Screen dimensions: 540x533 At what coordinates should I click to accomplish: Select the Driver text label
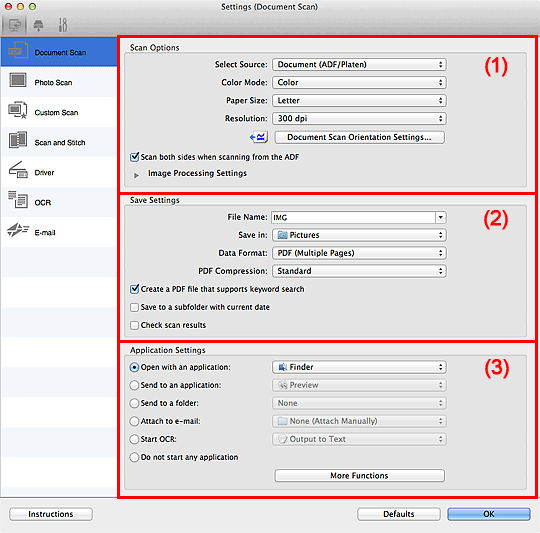coord(44,173)
